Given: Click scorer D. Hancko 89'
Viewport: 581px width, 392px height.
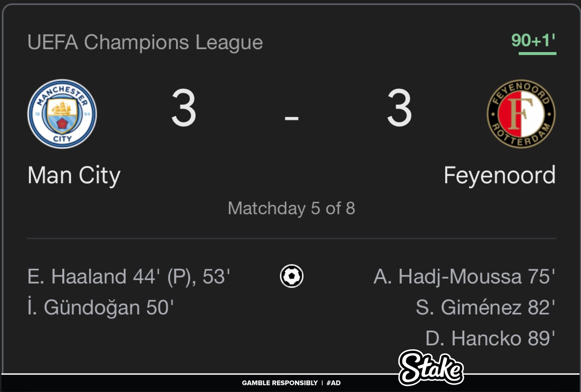Looking at the screenshot, I should [x=490, y=338].
